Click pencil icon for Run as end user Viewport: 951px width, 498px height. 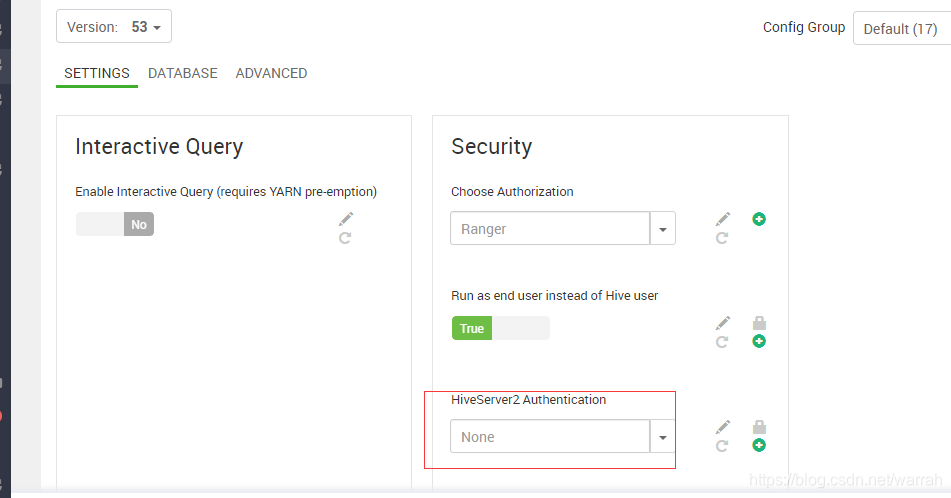coord(723,323)
